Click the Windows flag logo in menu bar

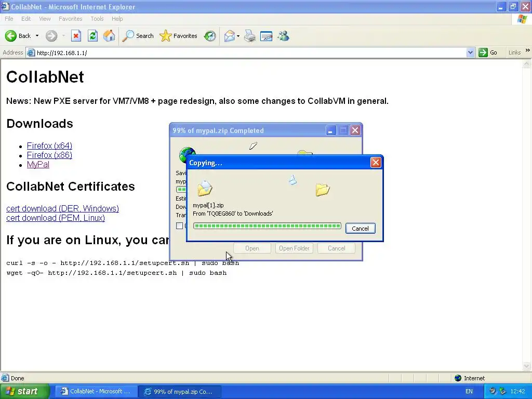tap(522, 19)
